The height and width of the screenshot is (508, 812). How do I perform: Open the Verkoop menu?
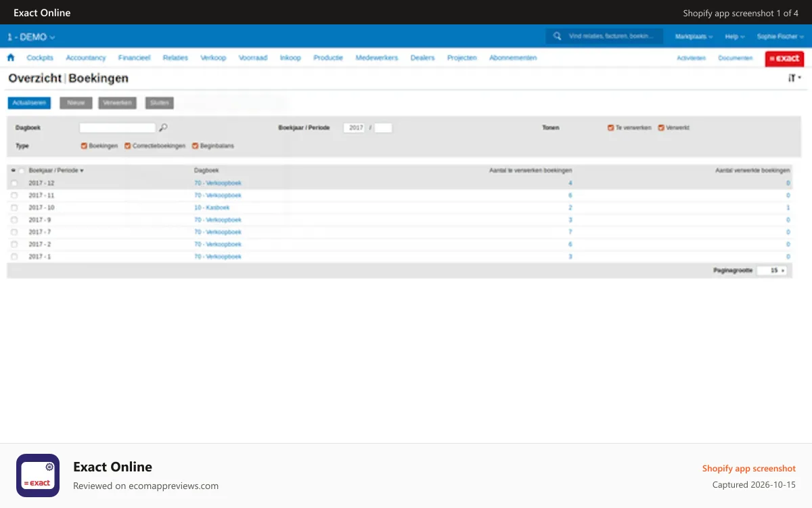pos(213,58)
